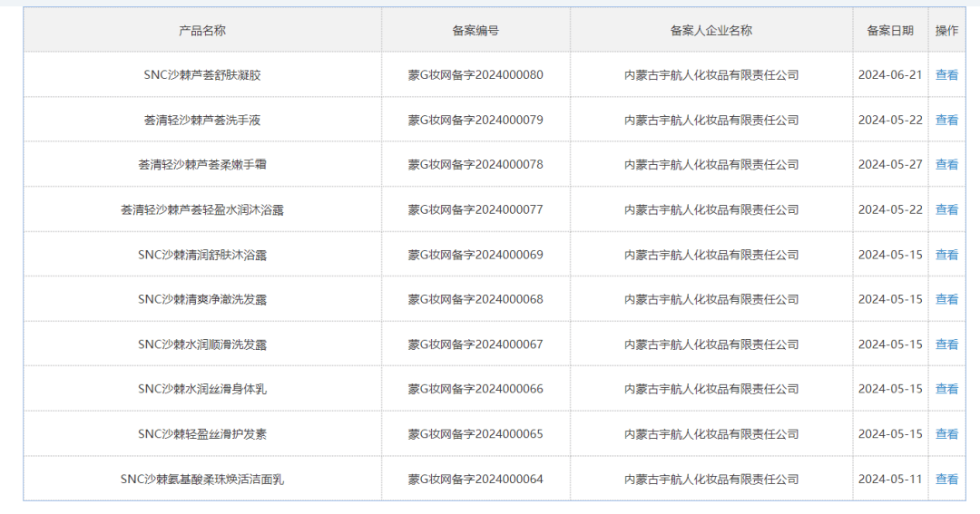The height and width of the screenshot is (514, 980).
Task: Click product name SNC沙棘氨基酸柔珠焕活洁面乳
Action: click(x=202, y=479)
